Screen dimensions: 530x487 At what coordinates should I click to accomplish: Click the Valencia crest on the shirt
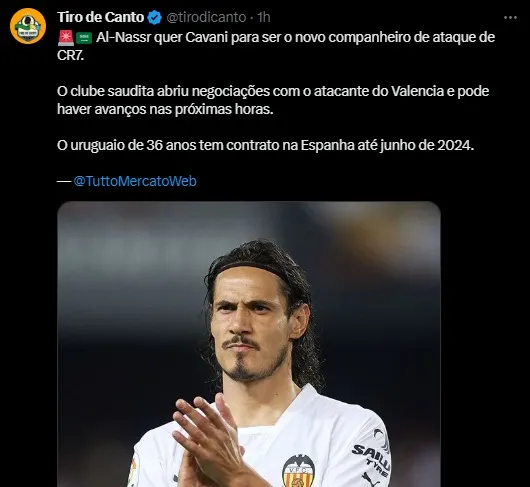click(298, 470)
